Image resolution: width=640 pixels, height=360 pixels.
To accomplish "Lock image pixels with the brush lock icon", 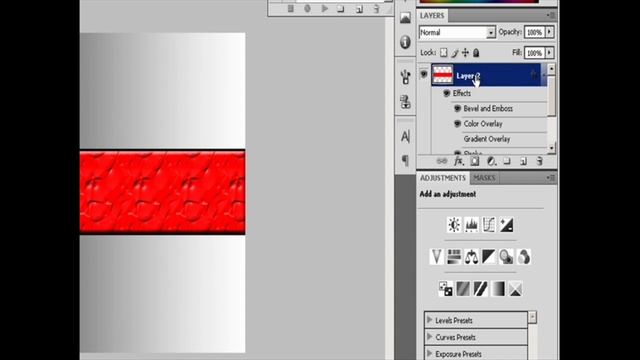I will (x=454, y=53).
